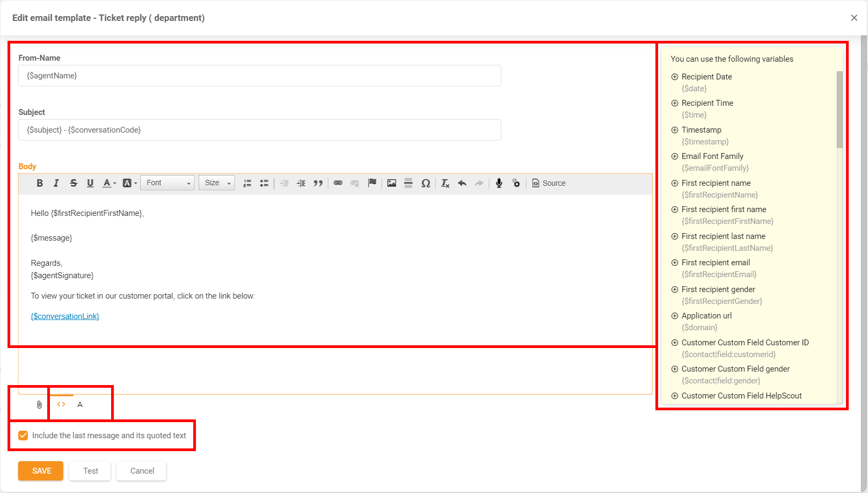
Task: Insert a special character (omega)
Action: tap(426, 183)
